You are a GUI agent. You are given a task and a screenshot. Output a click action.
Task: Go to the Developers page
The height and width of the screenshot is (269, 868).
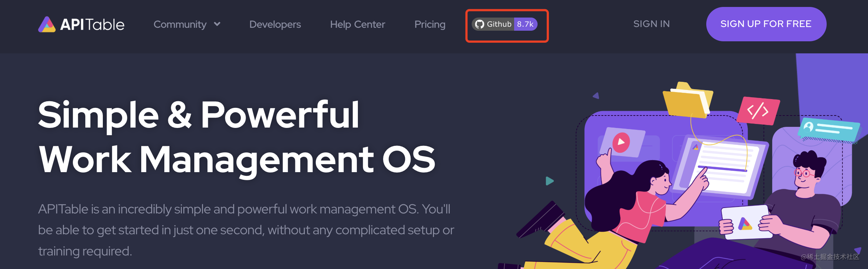(x=275, y=24)
